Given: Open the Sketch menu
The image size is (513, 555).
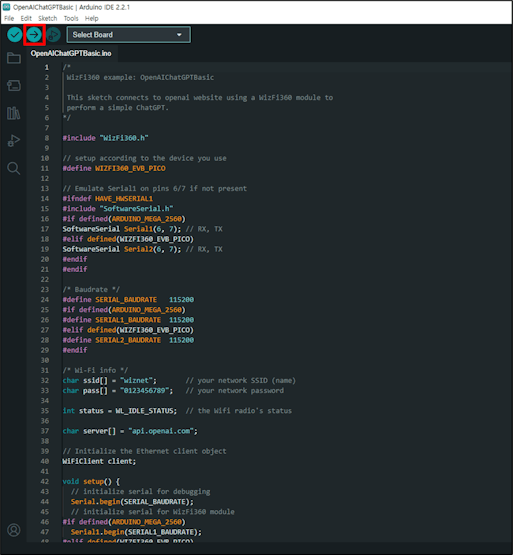Looking at the screenshot, I should [x=47, y=18].
